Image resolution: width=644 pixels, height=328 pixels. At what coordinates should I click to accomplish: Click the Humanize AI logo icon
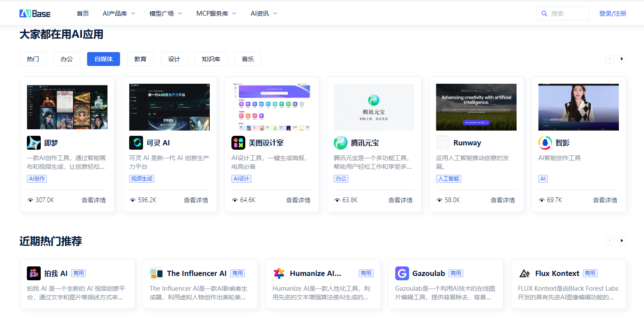279,273
